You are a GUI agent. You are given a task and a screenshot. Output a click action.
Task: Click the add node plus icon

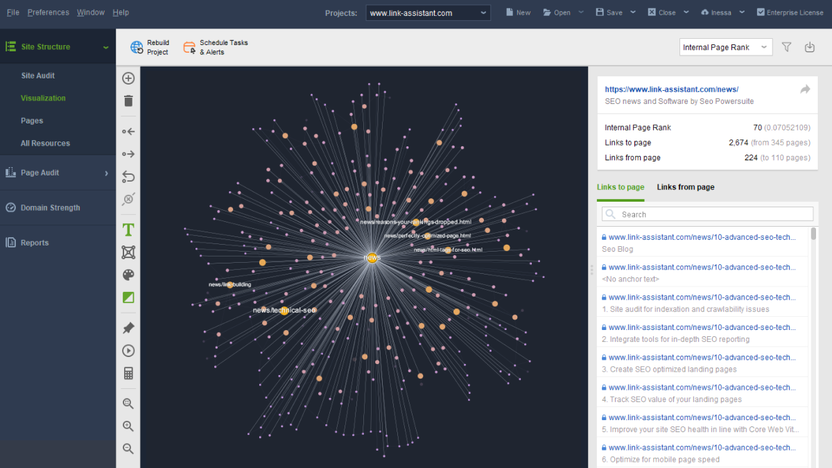coord(128,78)
